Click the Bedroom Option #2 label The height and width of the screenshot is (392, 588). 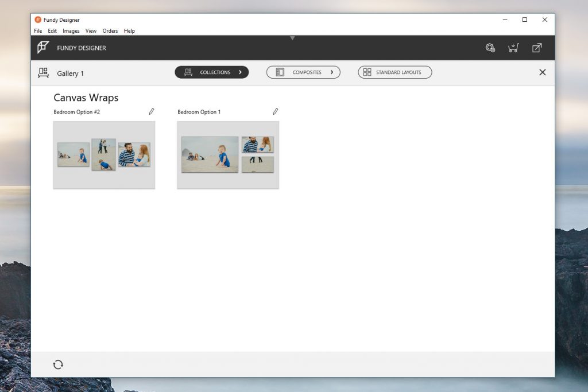tap(76, 112)
